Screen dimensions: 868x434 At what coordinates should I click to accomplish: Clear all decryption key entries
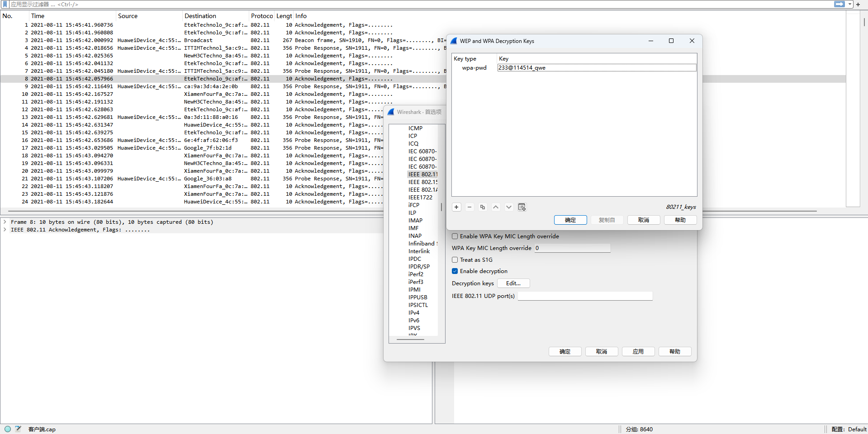(522, 207)
